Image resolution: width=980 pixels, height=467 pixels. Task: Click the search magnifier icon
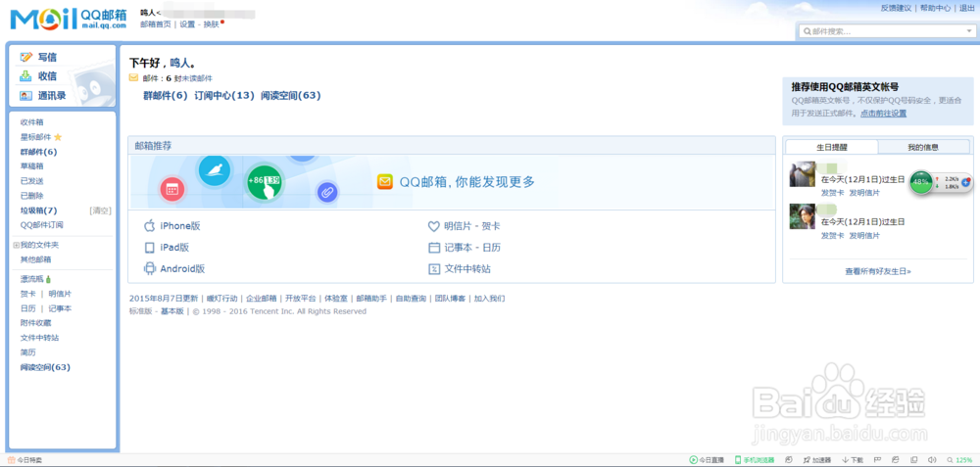808,31
